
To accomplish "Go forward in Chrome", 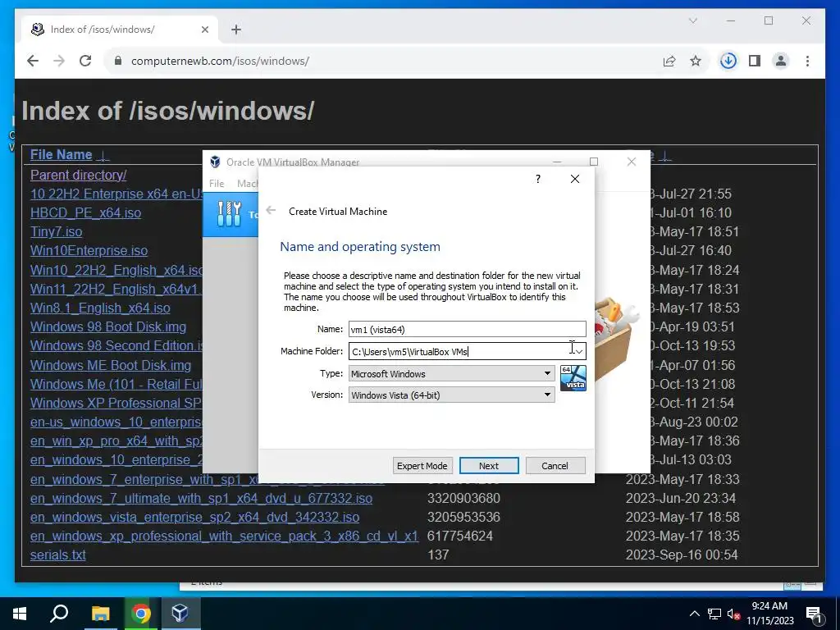I will [x=59, y=61].
